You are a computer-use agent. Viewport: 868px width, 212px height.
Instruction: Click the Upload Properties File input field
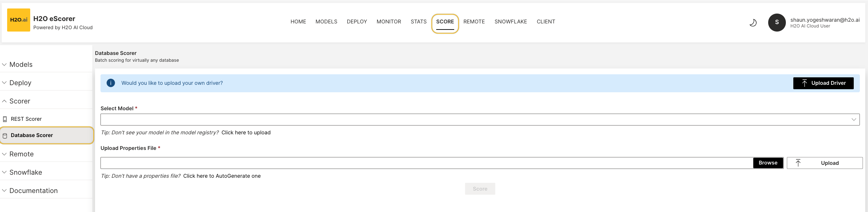(x=426, y=163)
